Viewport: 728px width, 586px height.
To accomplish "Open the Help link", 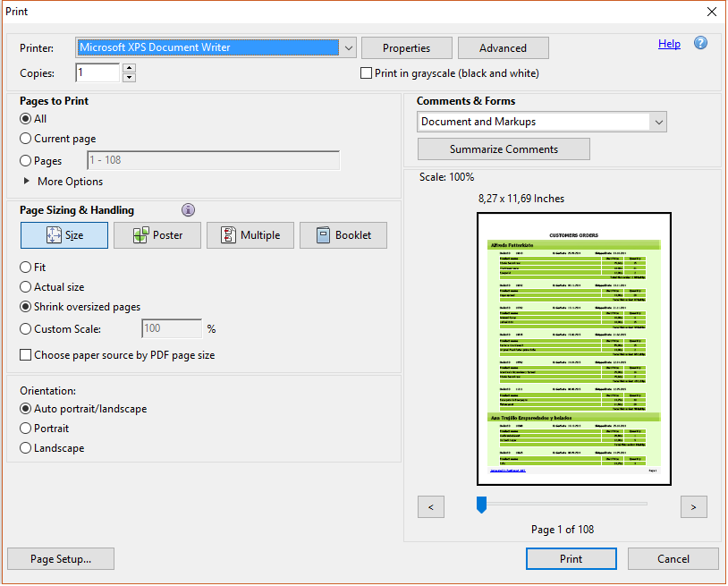I will (x=669, y=44).
